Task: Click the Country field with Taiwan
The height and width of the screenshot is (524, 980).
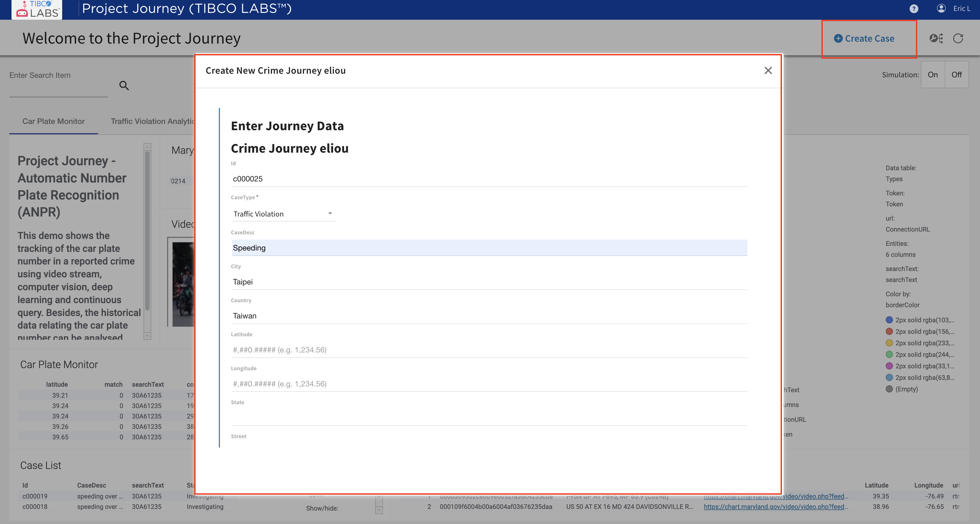Action: tap(489, 316)
